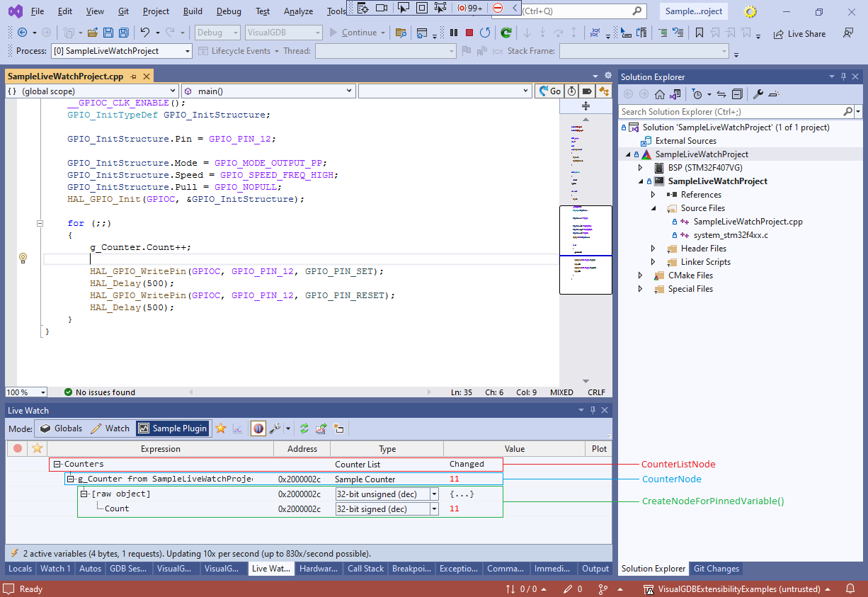Click Pending Changes Filter clock icon
868x597 pixels.
698,94
